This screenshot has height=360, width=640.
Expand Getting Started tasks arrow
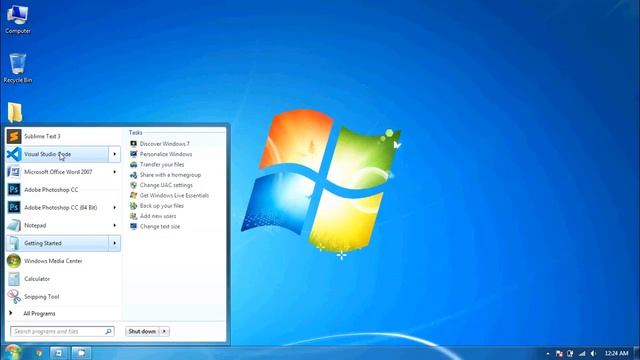(115, 243)
